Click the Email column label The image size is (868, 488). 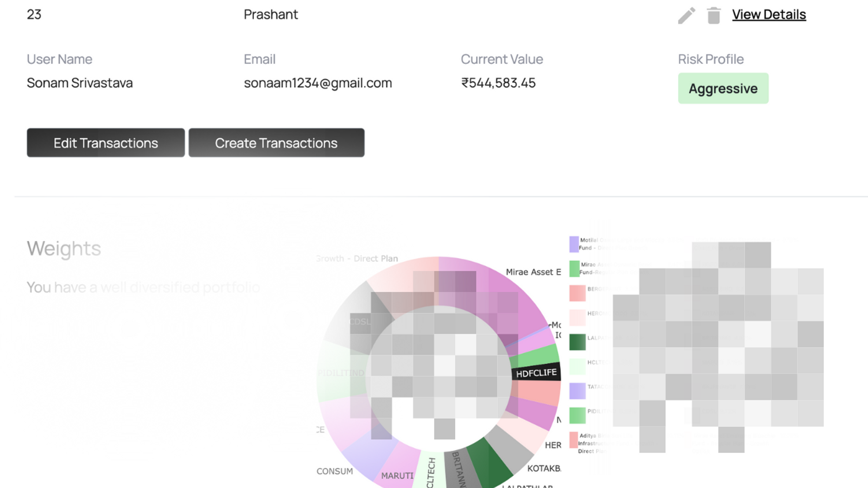[x=260, y=59]
